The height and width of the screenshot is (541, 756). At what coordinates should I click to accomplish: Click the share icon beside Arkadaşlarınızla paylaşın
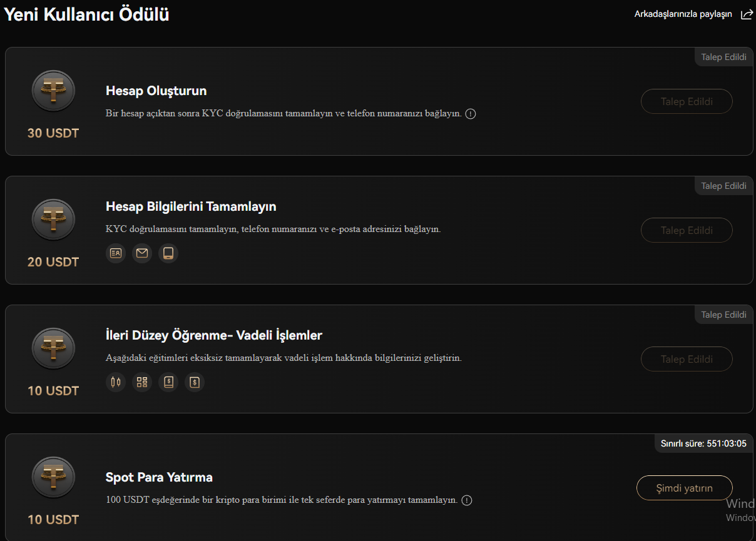(x=747, y=14)
